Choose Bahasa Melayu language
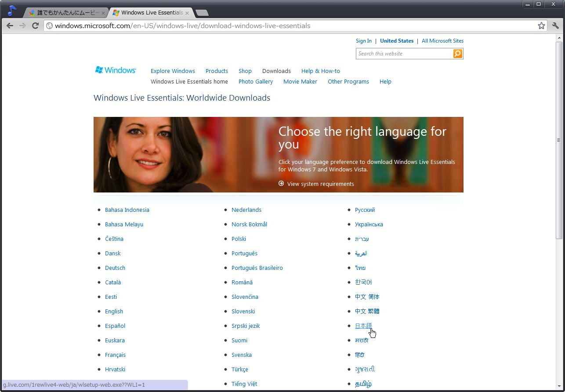This screenshot has width=565, height=392. pos(124,224)
